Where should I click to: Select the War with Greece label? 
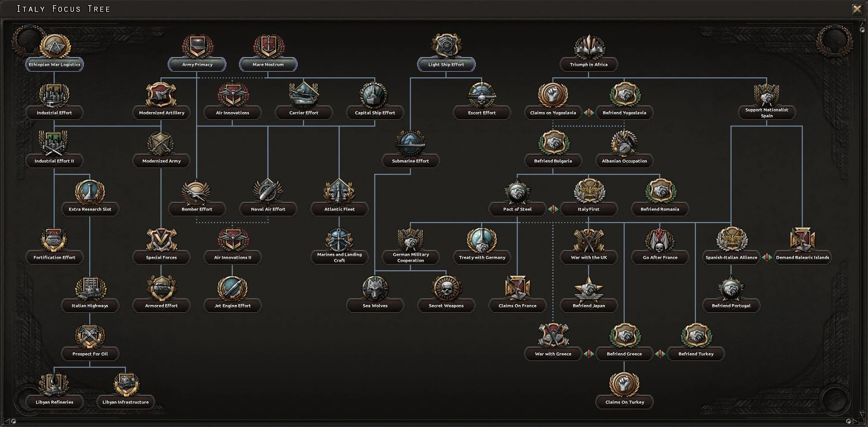tap(553, 354)
